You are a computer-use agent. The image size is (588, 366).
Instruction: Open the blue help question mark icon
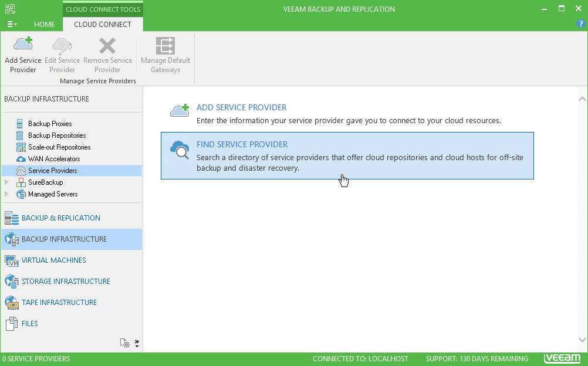click(x=580, y=23)
